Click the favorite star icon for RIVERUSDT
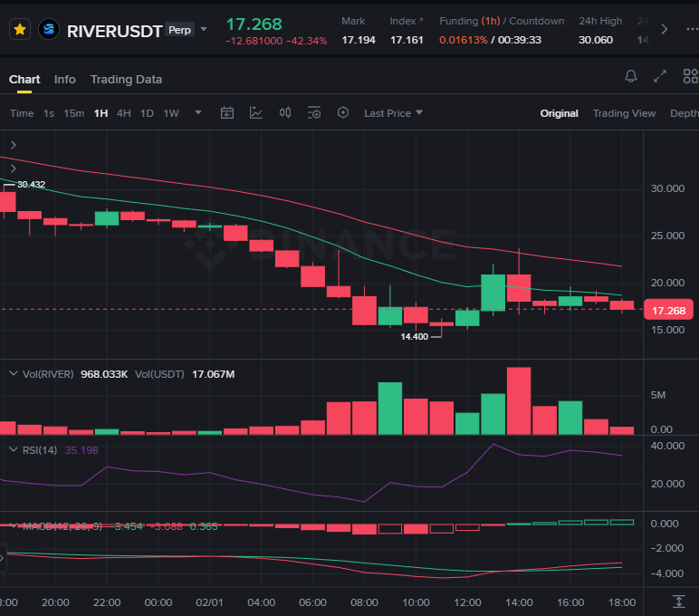This screenshot has width=699, height=616. [x=20, y=30]
